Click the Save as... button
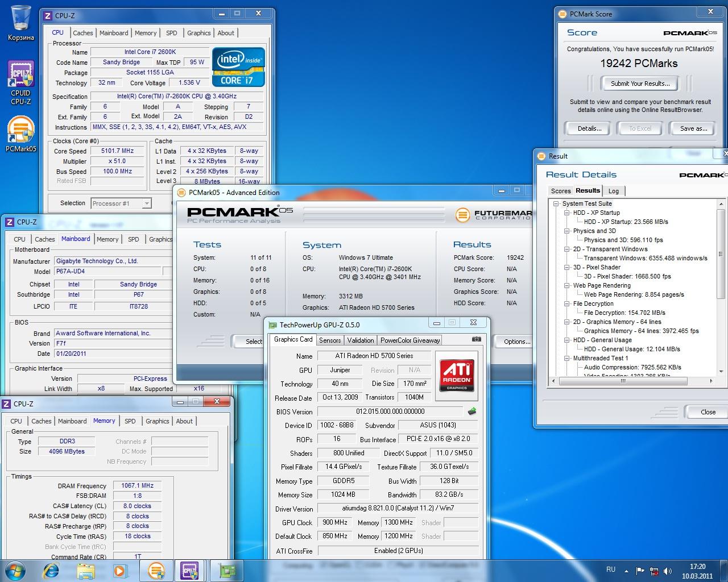The width and height of the screenshot is (728, 582). click(x=694, y=128)
